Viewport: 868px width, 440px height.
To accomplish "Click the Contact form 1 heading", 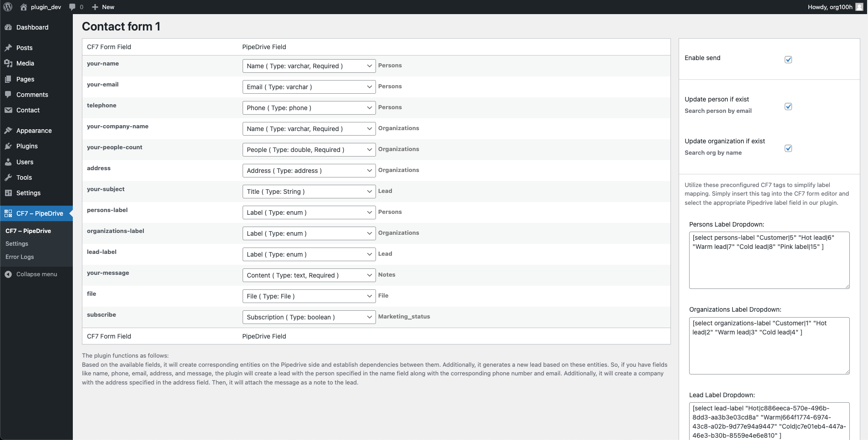I will pos(121,26).
